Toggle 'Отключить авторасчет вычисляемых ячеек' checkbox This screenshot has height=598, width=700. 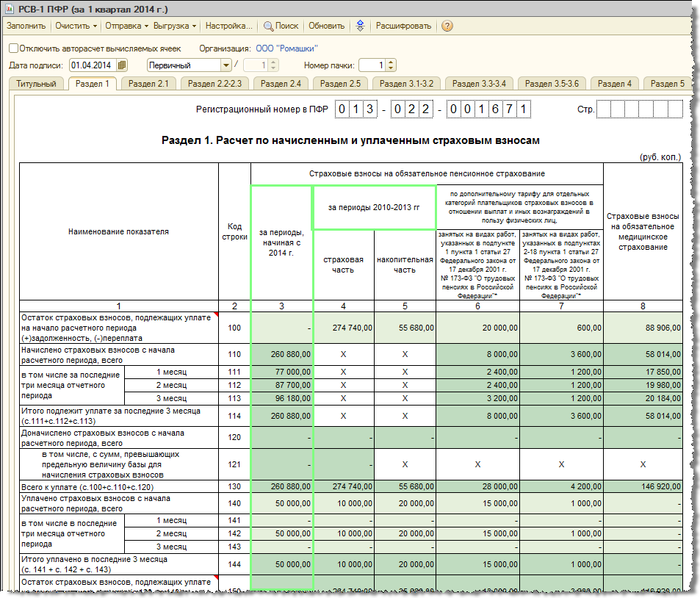[14, 48]
